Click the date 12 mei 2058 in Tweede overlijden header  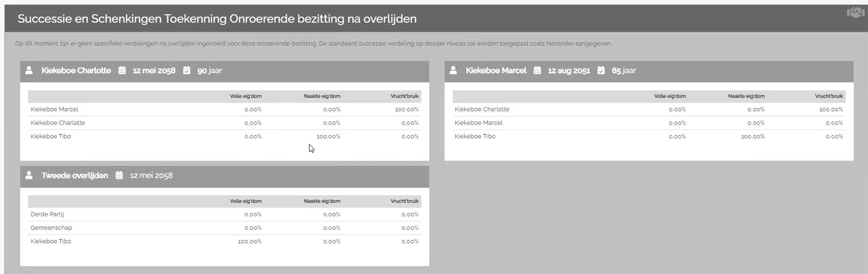coord(151,176)
